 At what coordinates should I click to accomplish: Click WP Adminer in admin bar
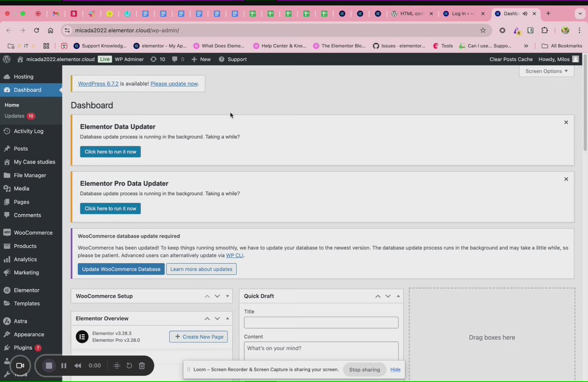[129, 59]
